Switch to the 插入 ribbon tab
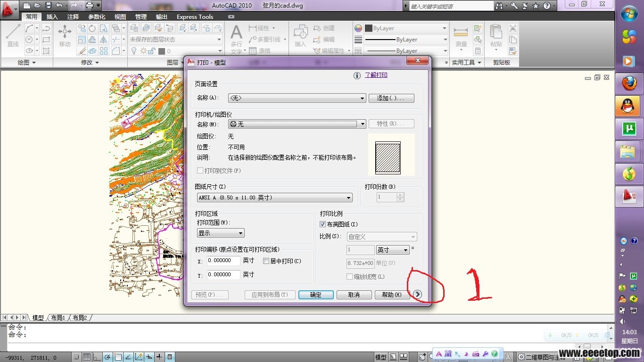The image size is (644, 362). click(x=52, y=16)
